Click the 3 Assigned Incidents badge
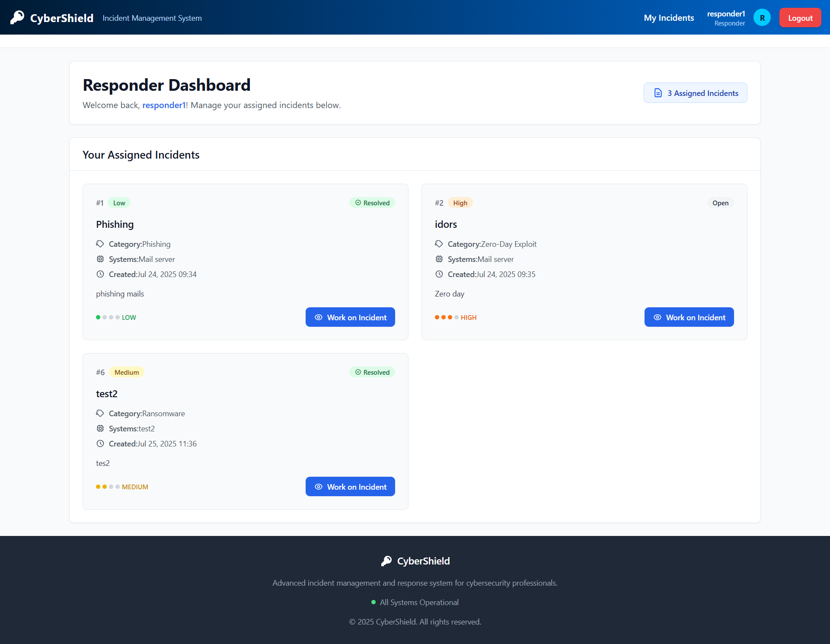 click(x=695, y=93)
